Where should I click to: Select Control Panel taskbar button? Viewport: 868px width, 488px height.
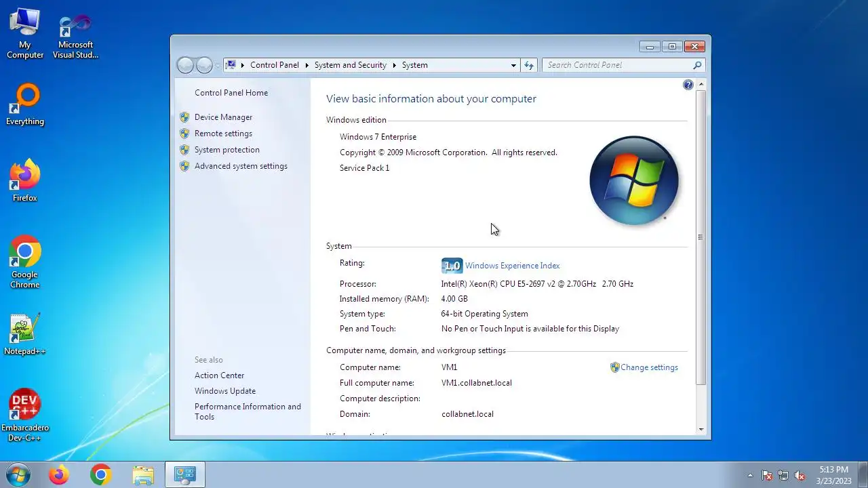pyautogui.click(x=184, y=474)
